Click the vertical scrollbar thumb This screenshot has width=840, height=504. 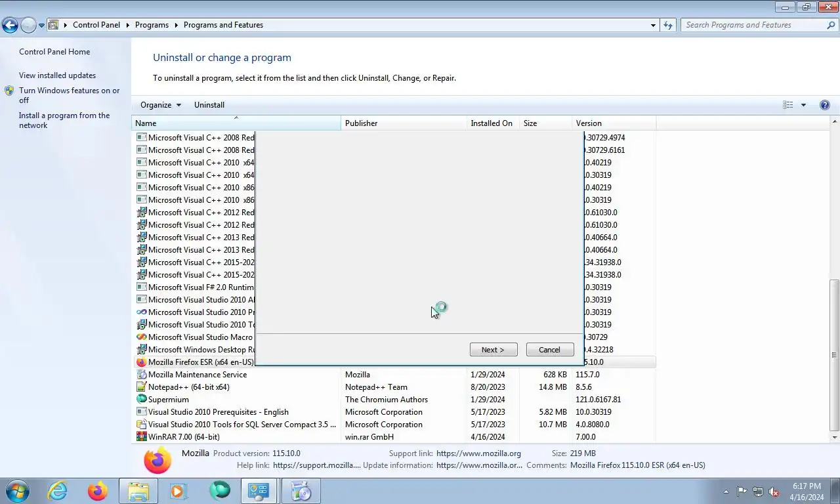pos(835,355)
